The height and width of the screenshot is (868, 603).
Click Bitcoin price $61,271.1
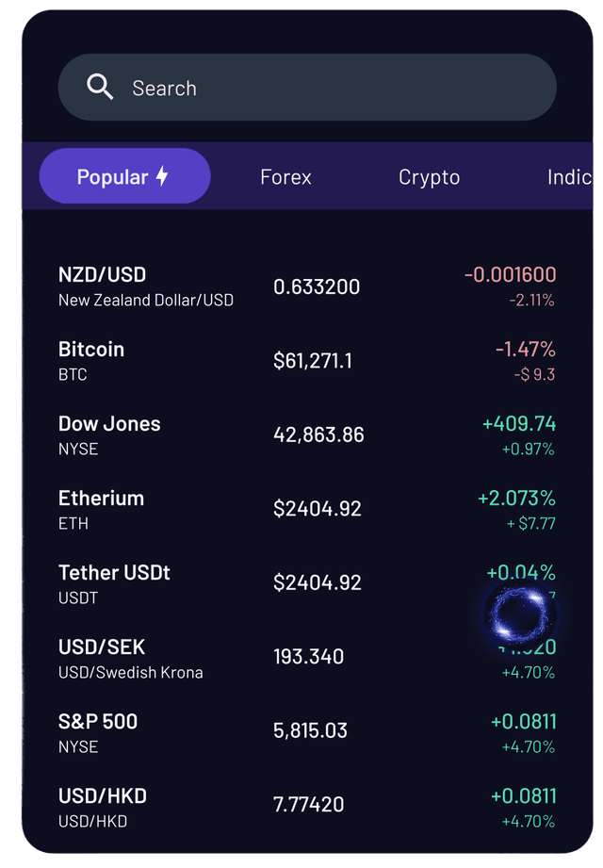point(313,360)
